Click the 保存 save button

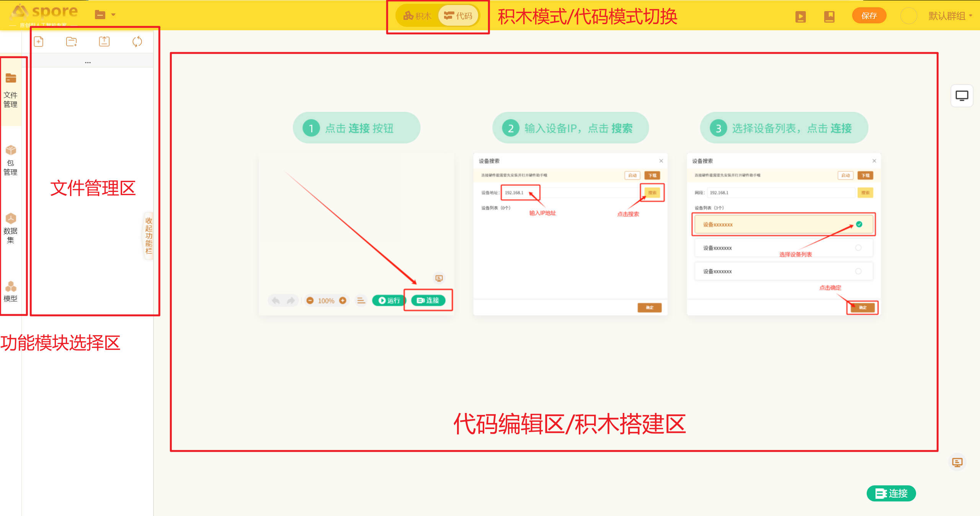[869, 16]
